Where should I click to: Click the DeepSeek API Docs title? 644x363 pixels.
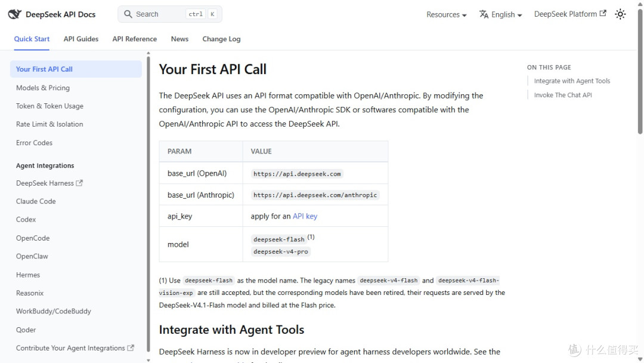60,14
